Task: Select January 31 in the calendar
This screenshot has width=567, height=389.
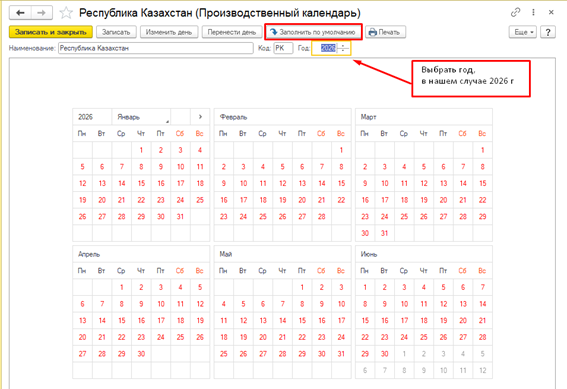Action: pyautogui.click(x=180, y=217)
